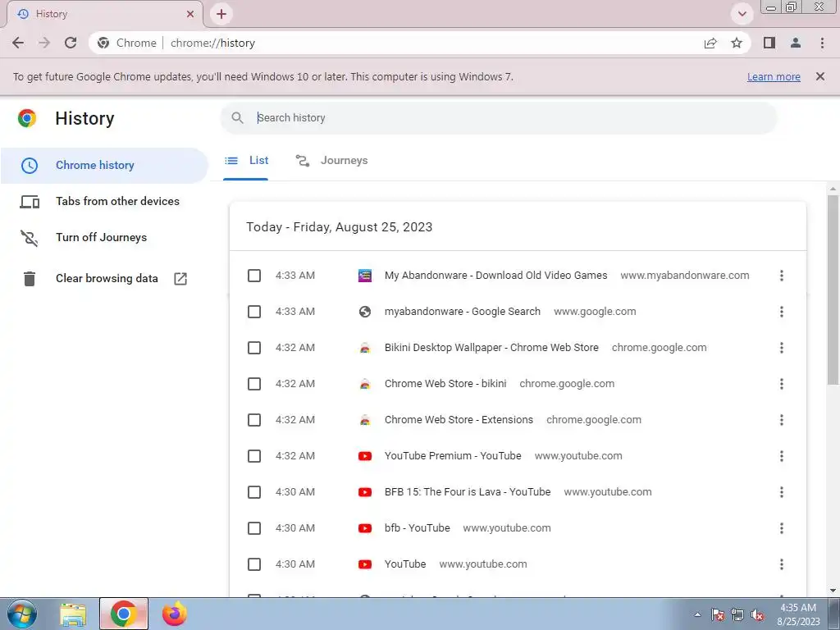Click the globe favicon of Google Search entry
The image size is (840, 630).
click(x=365, y=312)
